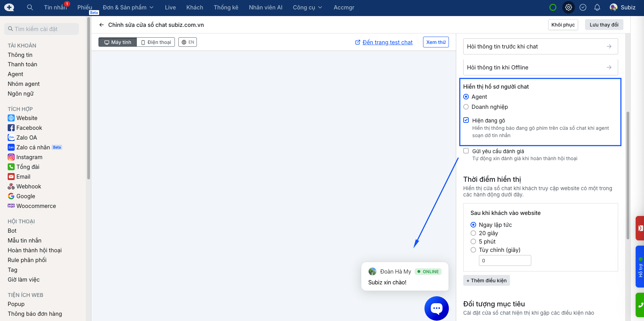This screenshot has width=644, height=321.
Task: Click the notification bell icon
Action: coord(597,7)
